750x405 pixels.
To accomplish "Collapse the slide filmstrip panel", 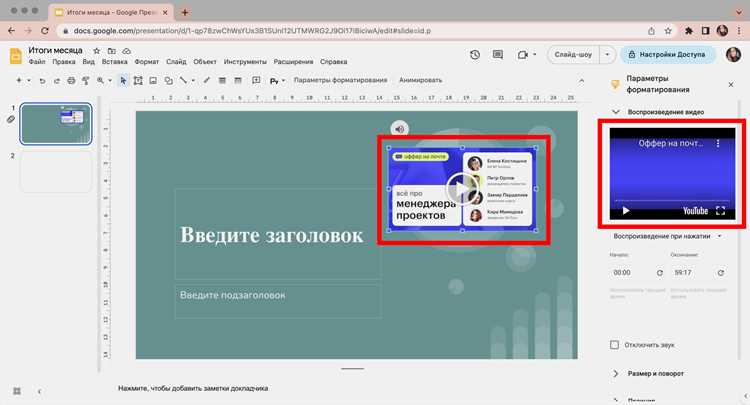I will coord(39,391).
